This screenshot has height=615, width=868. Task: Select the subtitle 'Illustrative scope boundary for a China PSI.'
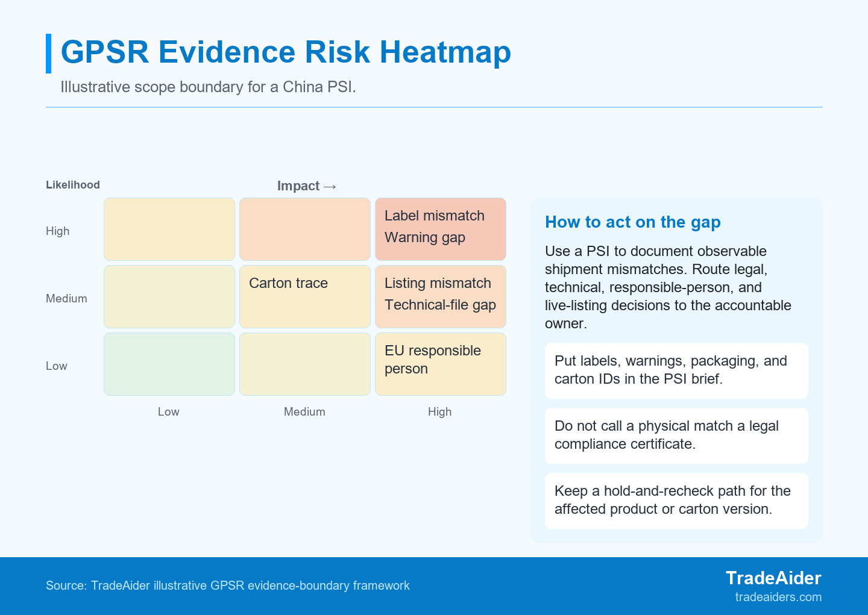pos(208,87)
